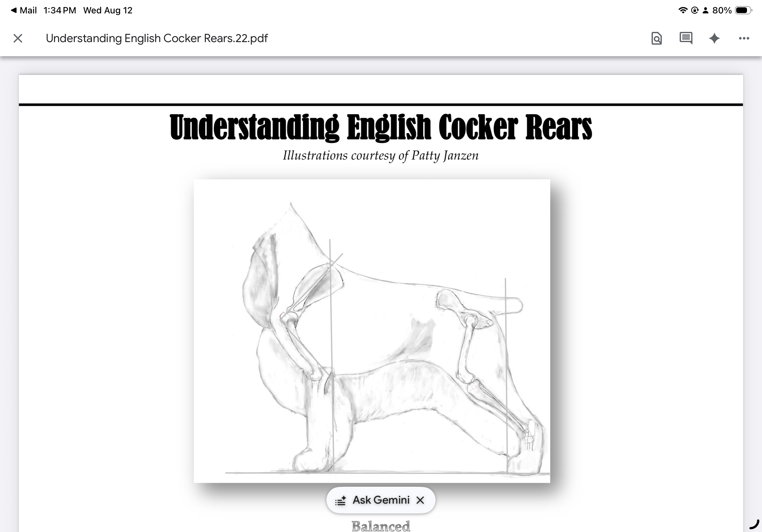The width and height of the screenshot is (762, 532).
Task: Tap the person status icon near battery
Action: click(706, 10)
